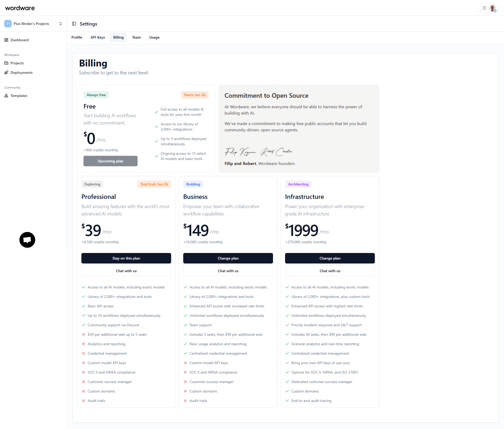Image resolution: width=504 pixels, height=429 pixels.
Task: Click the blue P workspace badge
Action: point(8,24)
